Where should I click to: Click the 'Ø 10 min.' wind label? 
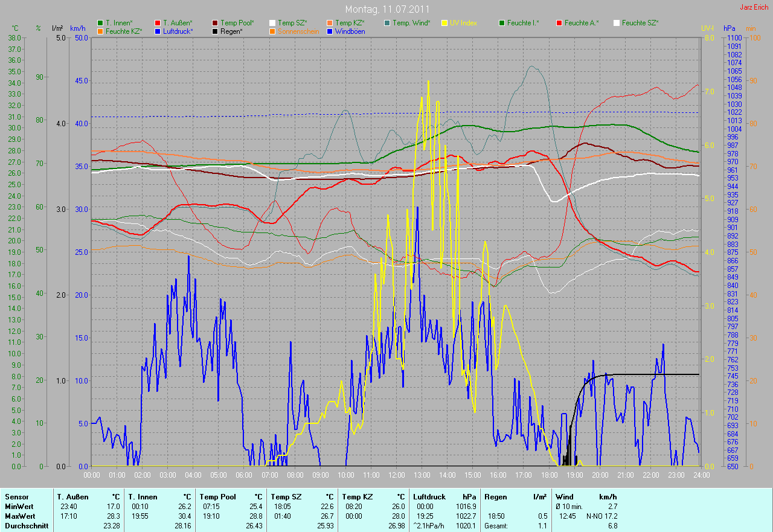point(569,507)
